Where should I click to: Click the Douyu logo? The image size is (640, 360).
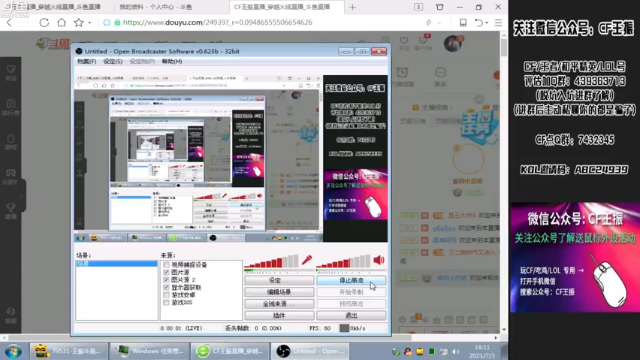tap(53, 43)
